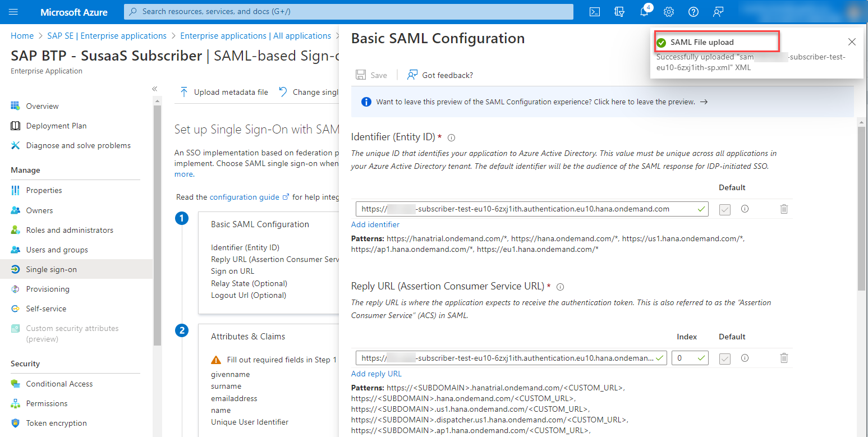Viewport: 868px width, 437px height.
Task: Open Properties in Manage section
Action: (x=44, y=190)
